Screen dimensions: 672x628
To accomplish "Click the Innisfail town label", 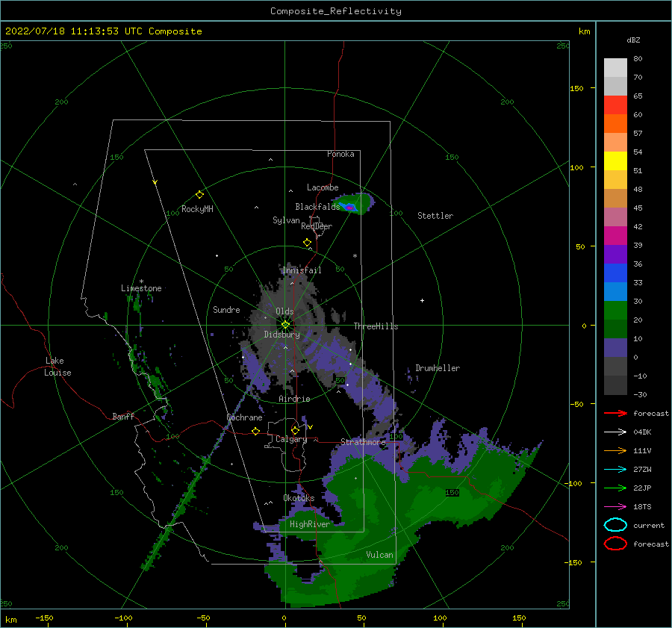I will [x=302, y=270].
